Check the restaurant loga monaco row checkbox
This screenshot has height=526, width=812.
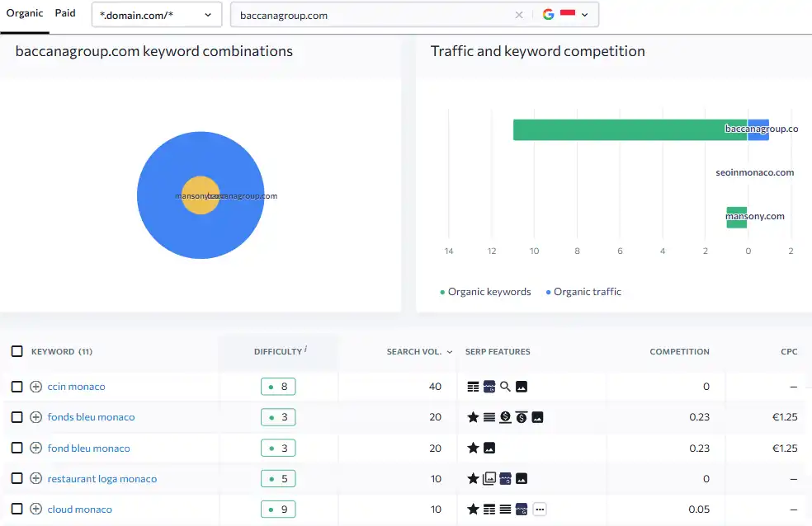pyautogui.click(x=17, y=478)
